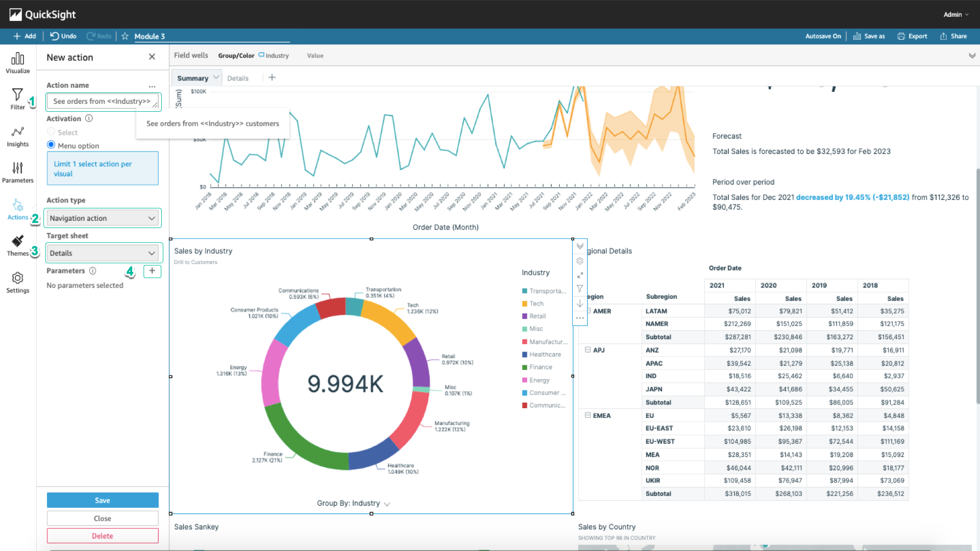Click the 2021 column header
Screen dimensions: 980x551
pyautogui.click(x=730, y=286)
